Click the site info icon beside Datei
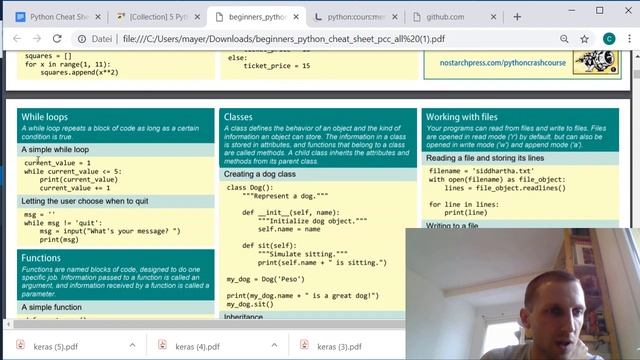640x360 pixels. point(82,39)
